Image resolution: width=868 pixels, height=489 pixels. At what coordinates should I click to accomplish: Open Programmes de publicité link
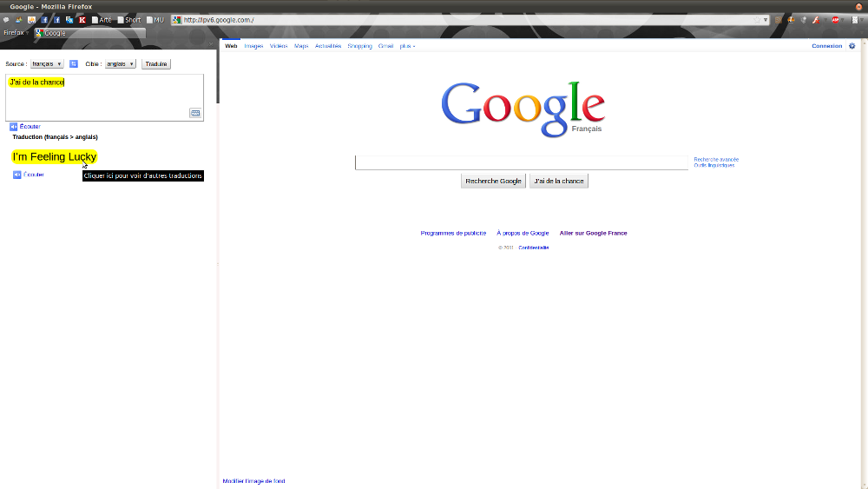point(453,233)
